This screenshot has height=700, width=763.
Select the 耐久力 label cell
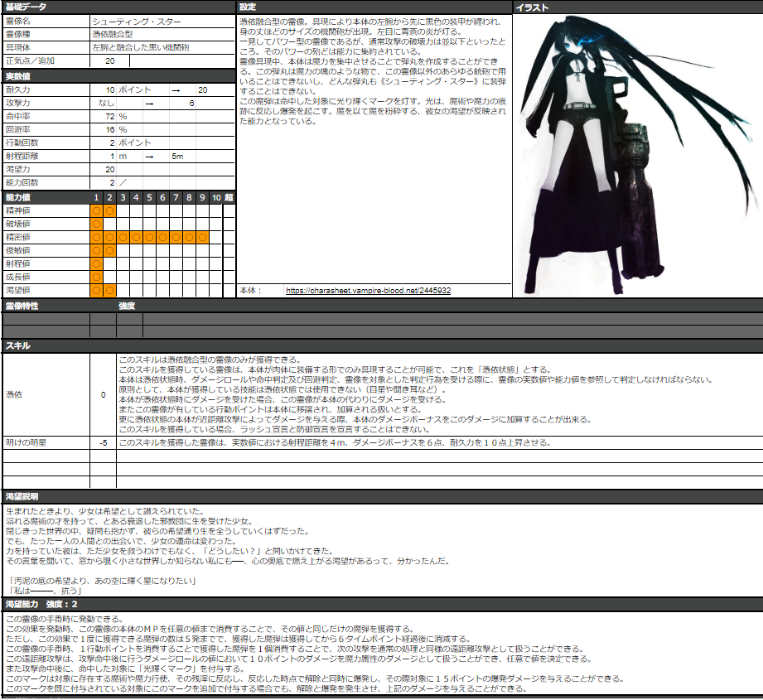46,90
